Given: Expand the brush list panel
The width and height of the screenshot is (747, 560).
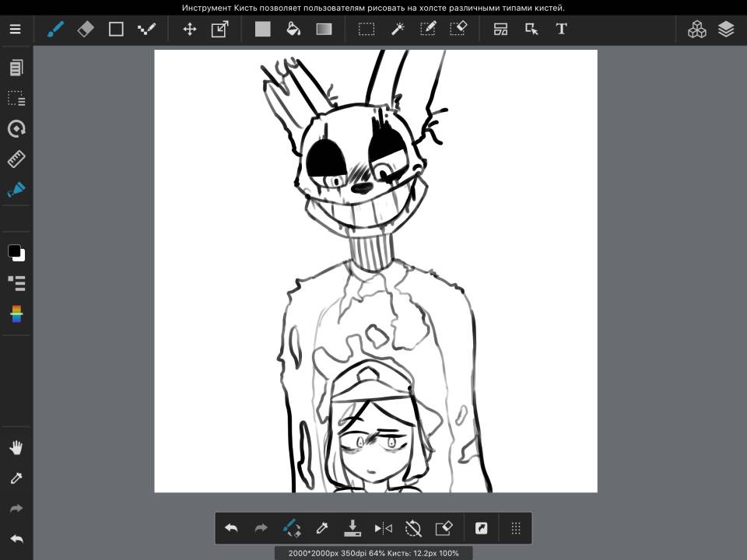Looking at the screenshot, I should tap(16, 283).
